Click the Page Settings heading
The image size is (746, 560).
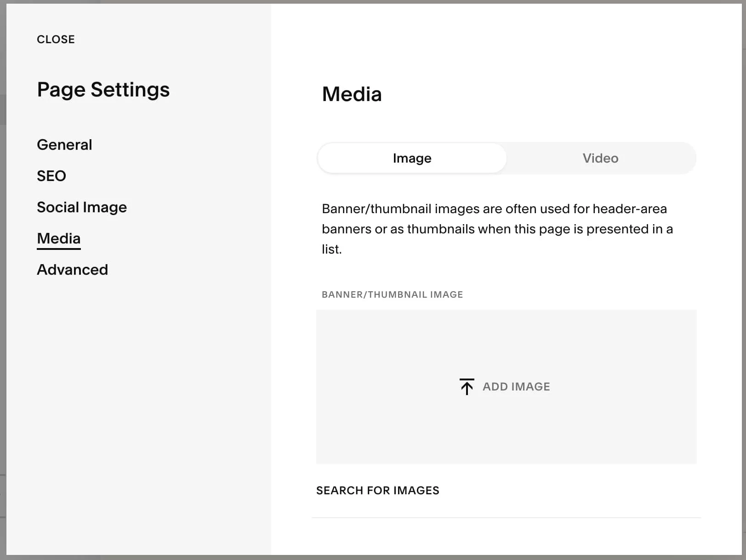[103, 90]
